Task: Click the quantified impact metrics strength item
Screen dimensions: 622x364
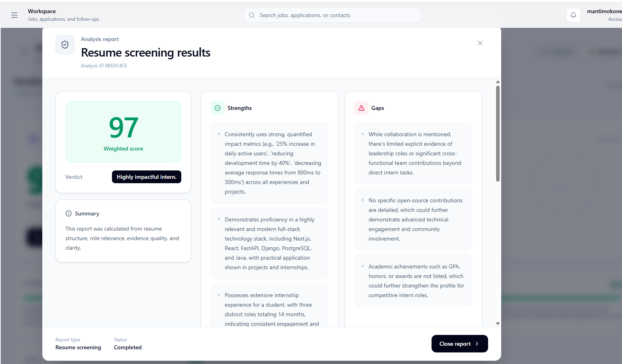Action: (x=269, y=163)
